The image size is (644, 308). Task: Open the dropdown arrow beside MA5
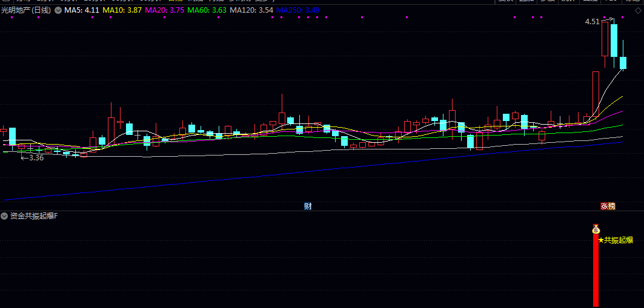[58, 11]
